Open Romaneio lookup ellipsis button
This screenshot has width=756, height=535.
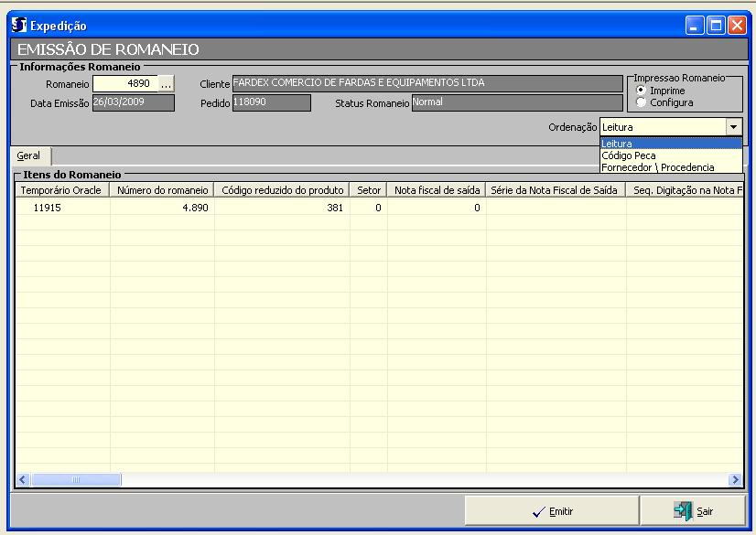[x=166, y=84]
